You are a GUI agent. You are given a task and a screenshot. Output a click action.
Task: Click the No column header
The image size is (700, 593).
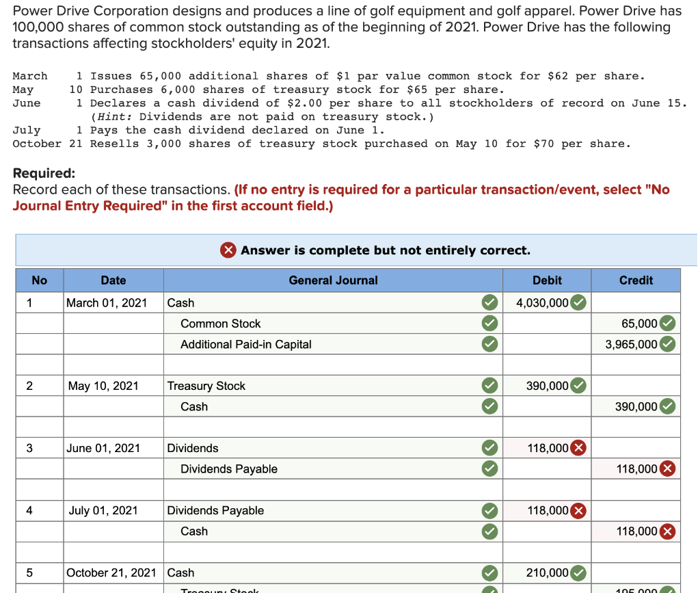tap(39, 280)
